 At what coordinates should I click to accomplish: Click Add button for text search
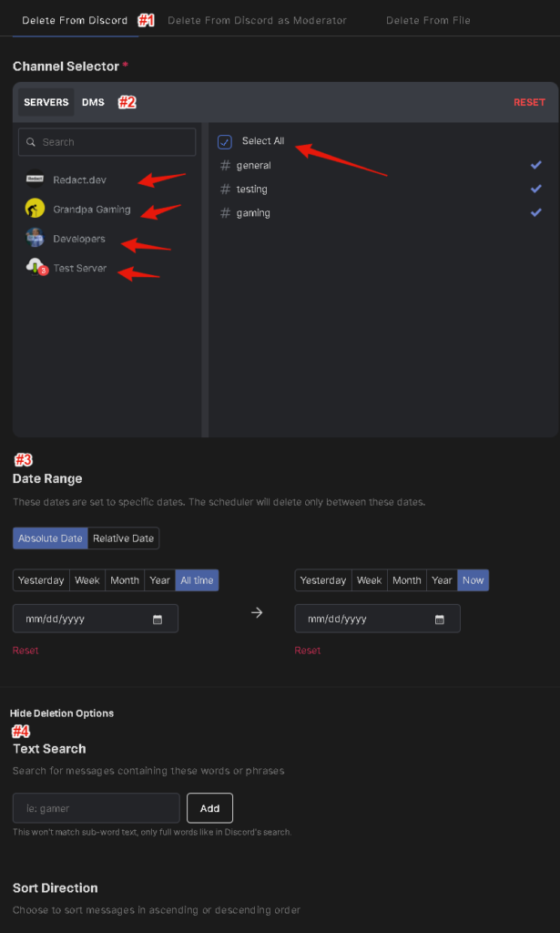(209, 808)
